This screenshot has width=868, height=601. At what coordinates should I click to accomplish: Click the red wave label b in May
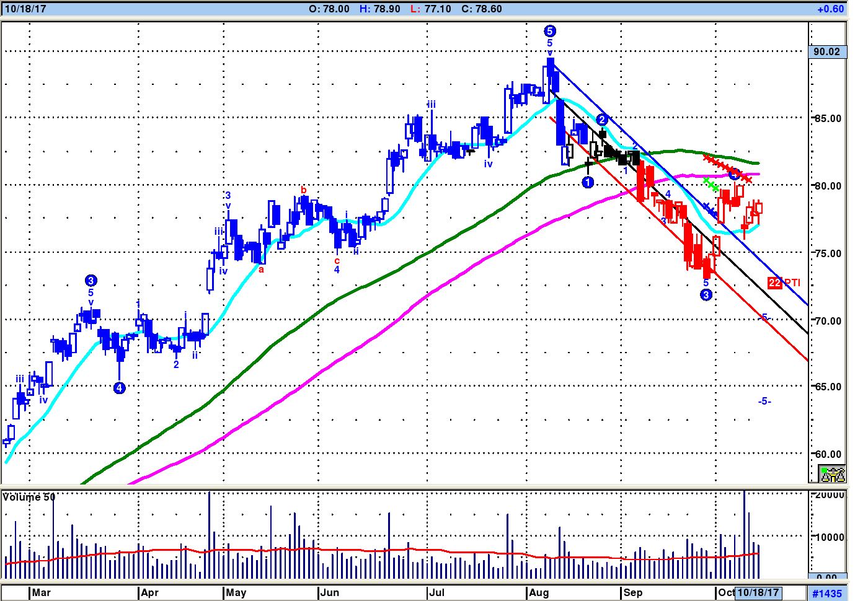pos(304,190)
